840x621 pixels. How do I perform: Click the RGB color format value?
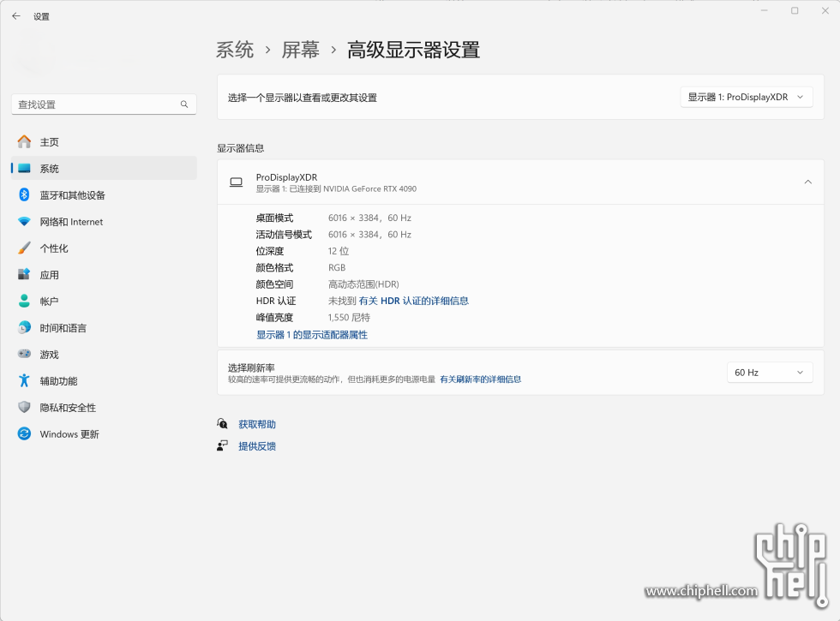337,267
